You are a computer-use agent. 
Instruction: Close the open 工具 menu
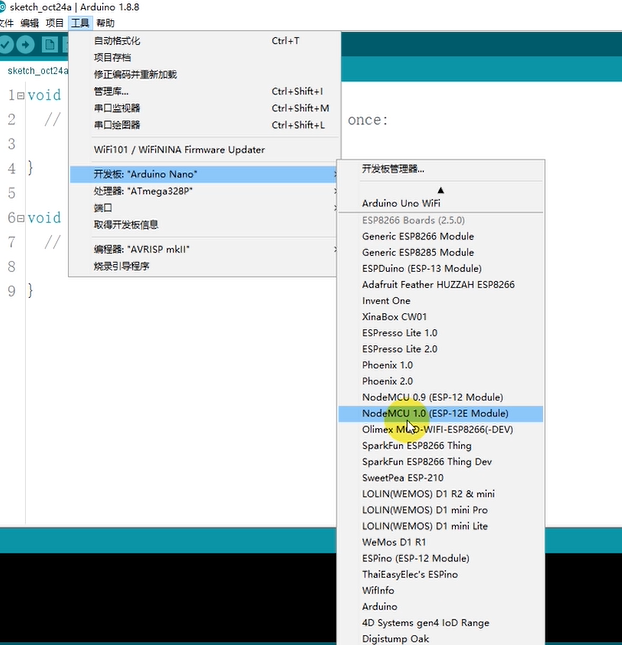[80, 23]
